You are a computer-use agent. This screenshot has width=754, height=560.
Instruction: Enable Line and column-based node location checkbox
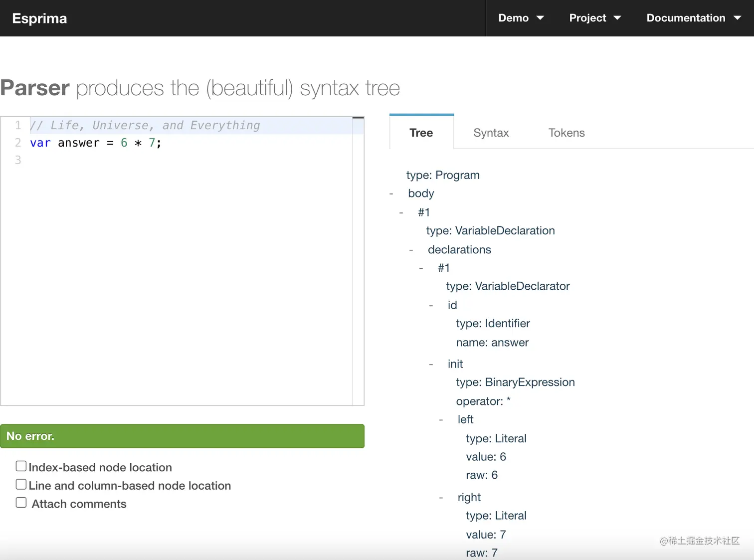tap(21, 484)
